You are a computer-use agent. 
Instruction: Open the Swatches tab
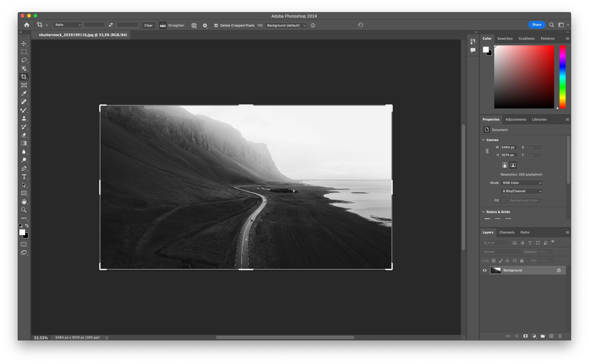(505, 39)
